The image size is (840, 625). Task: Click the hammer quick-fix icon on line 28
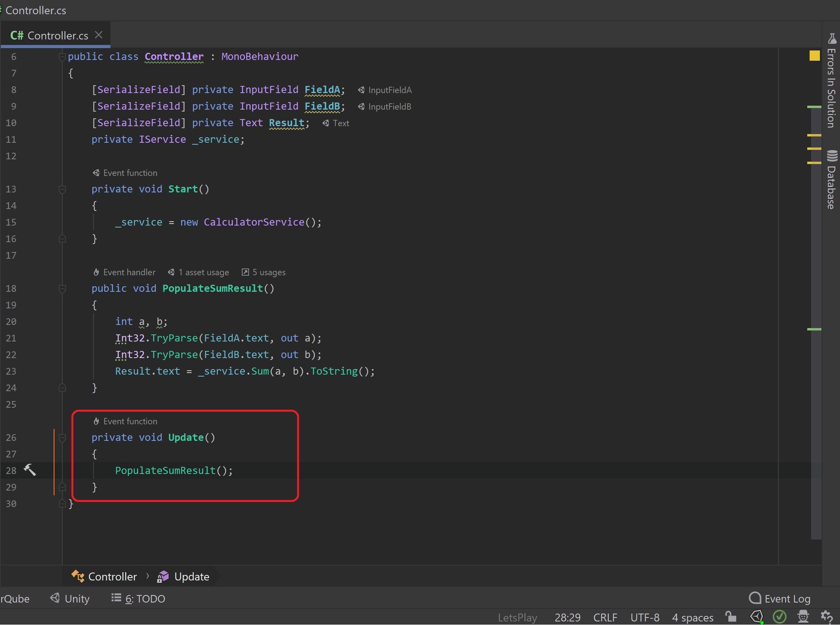pyautogui.click(x=30, y=470)
